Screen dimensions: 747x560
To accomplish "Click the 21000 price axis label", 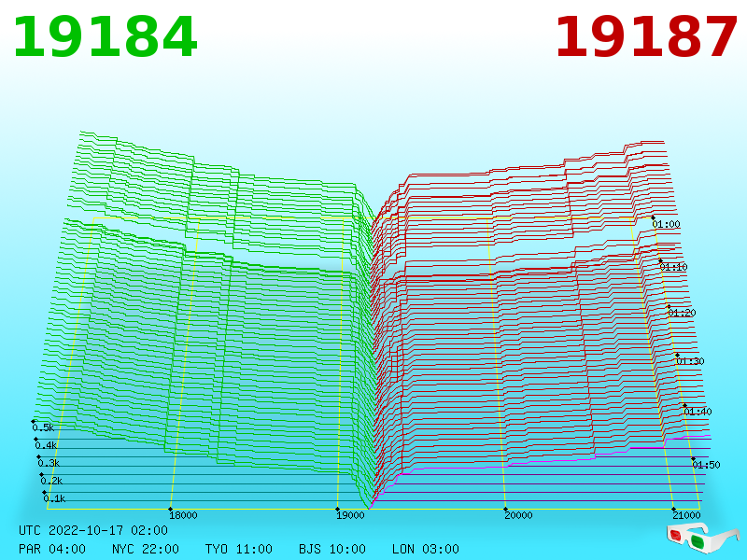I will click(686, 515).
